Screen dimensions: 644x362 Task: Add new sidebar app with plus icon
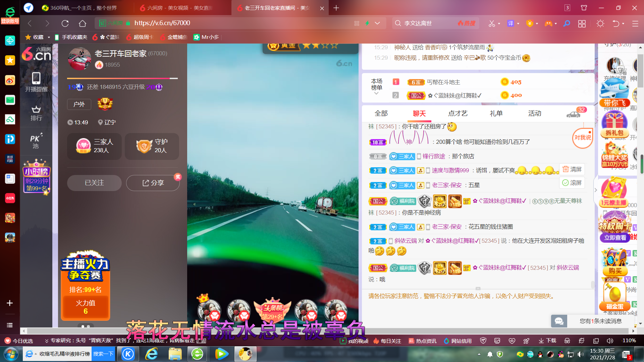coord(10,303)
